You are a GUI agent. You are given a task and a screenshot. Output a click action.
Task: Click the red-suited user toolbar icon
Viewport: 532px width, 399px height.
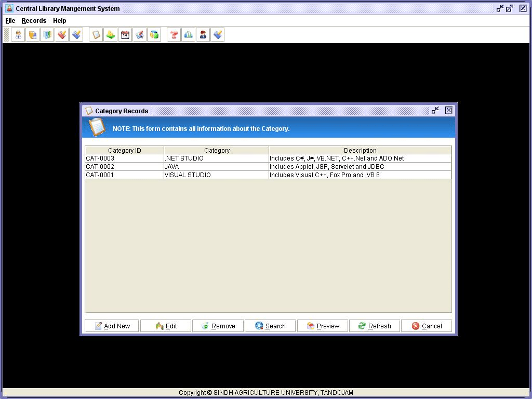(203, 35)
